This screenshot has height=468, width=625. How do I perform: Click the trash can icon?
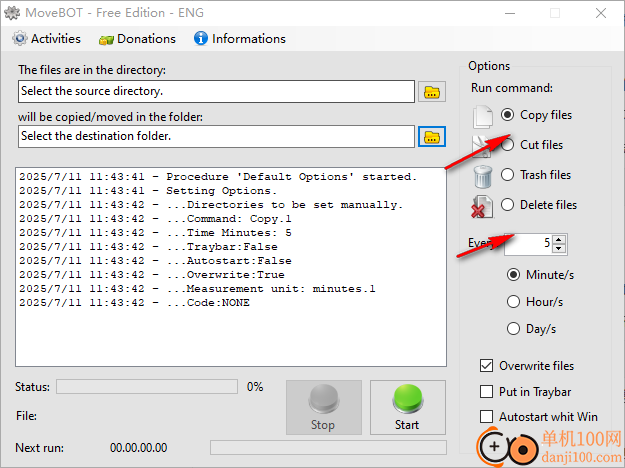(x=483, y=176)
